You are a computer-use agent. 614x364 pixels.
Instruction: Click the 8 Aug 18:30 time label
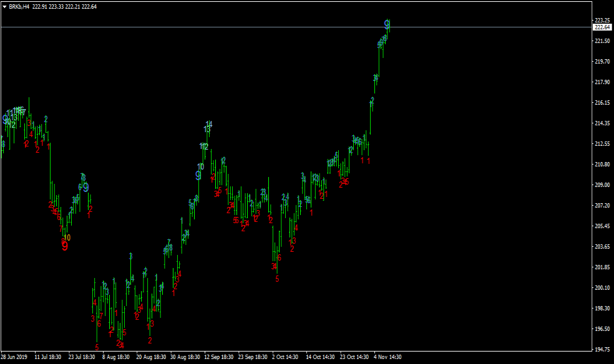point(116,358)
